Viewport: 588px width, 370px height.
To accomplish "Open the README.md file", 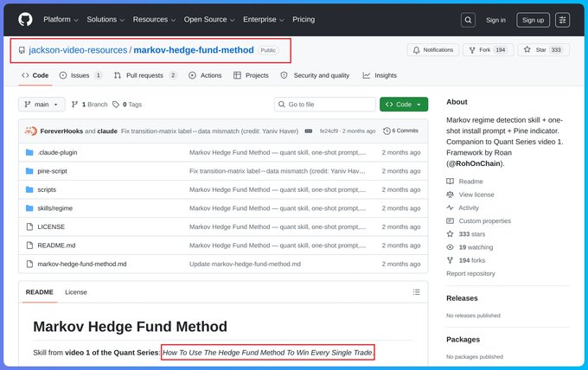I will pos(56,246).
